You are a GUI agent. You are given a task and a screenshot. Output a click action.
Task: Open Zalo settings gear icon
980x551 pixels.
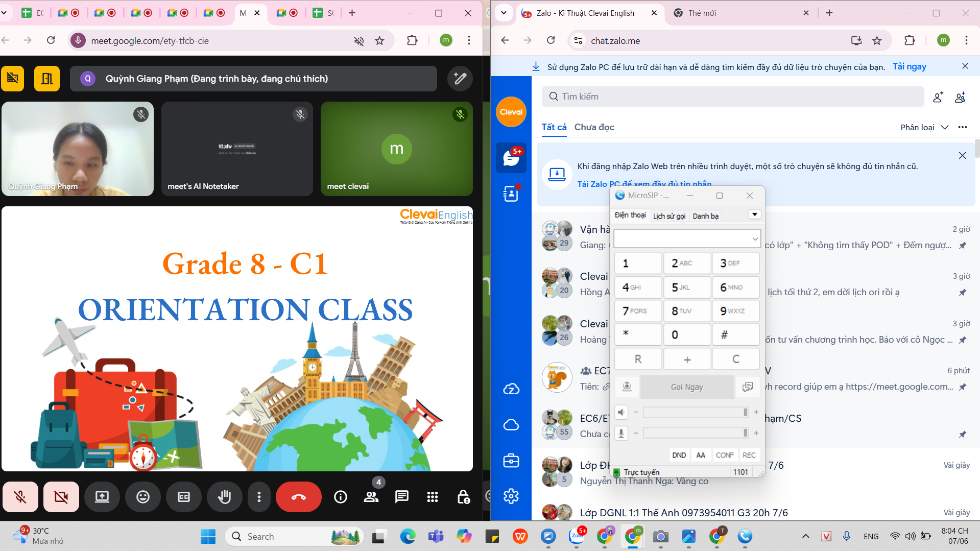click(511, 496)
